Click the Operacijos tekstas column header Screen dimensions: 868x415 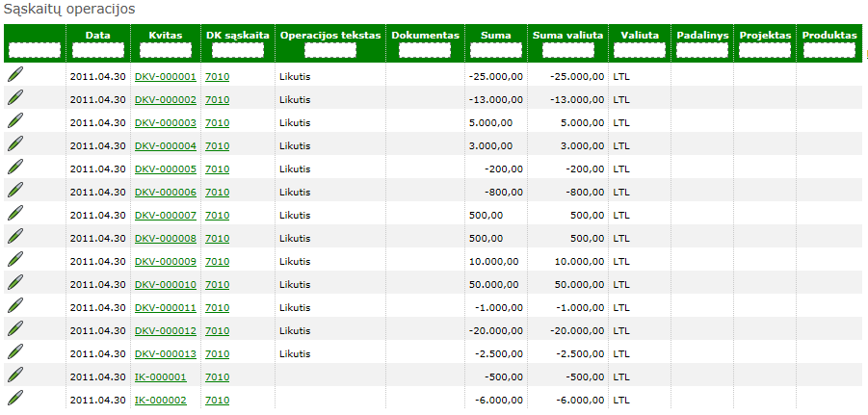click(330, 35)
